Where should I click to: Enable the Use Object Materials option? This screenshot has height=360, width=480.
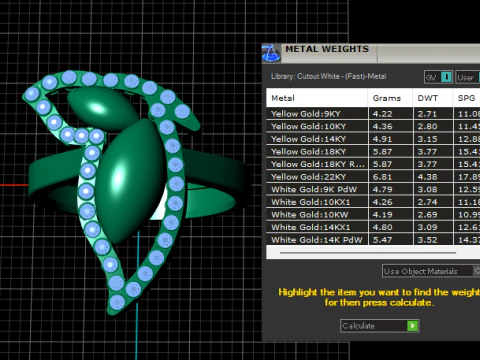coord(431,271)
